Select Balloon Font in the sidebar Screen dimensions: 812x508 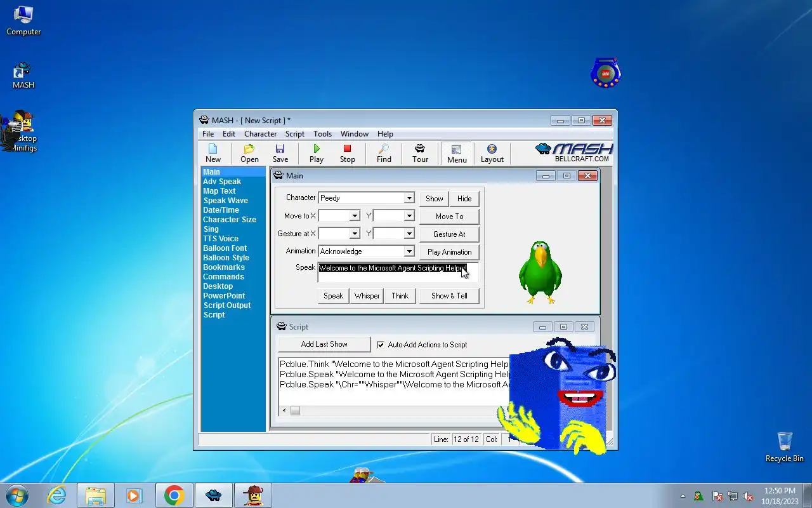tap(225, 248)
